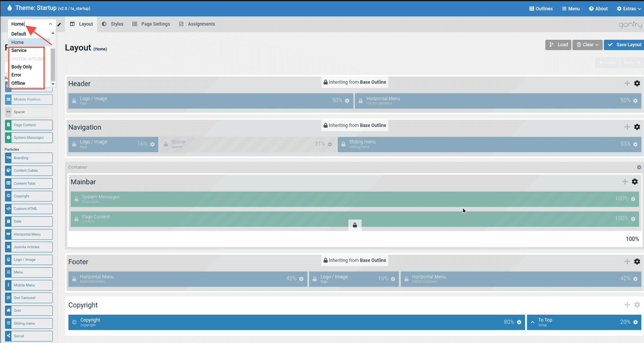Click the Home outline search field

[29, 24]
